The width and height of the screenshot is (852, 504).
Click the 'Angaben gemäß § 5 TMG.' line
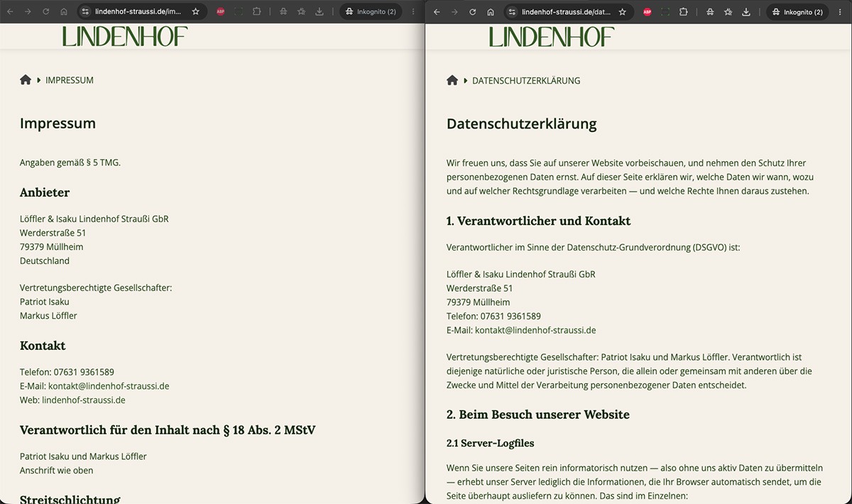point(70,163)
